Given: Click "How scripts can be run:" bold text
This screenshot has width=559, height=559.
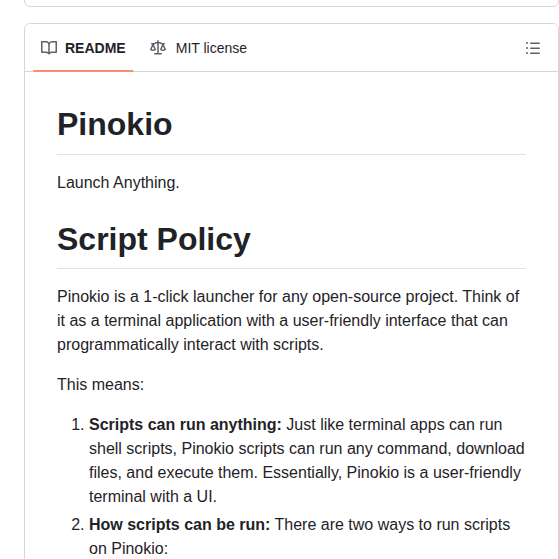Looking at the screenshot, I should tap(180, 525).
